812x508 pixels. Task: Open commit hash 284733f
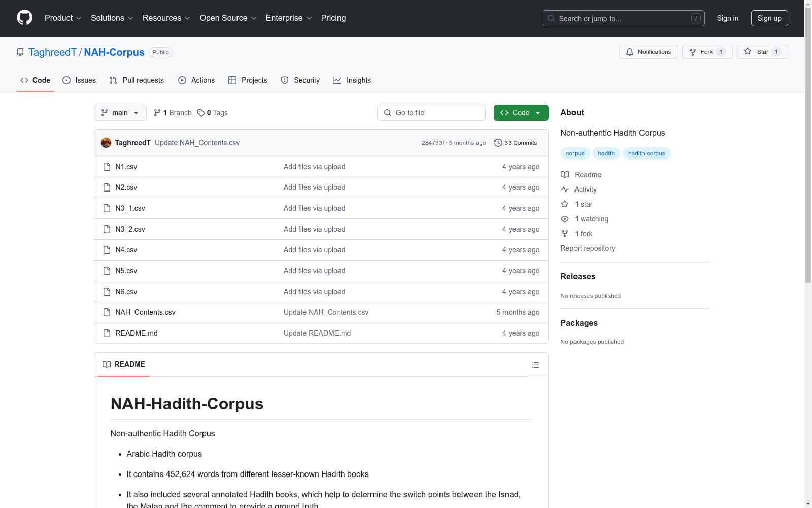point(433,143)
